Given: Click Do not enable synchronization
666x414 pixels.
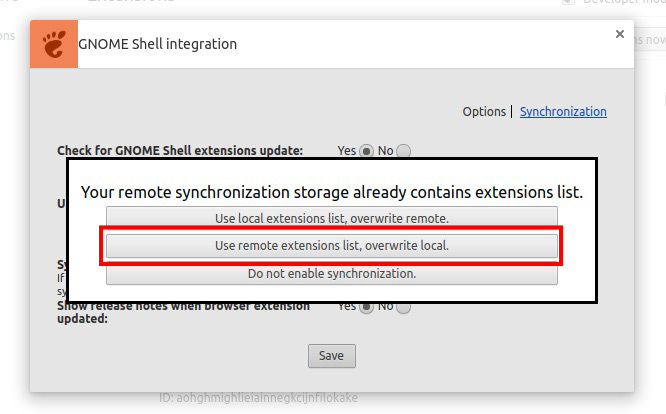Looking at the screenshot, I should [x=332, y=273].
